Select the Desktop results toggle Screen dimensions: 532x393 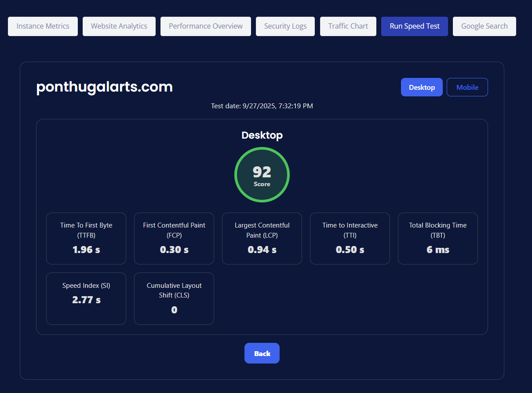[x=422, y=87]
